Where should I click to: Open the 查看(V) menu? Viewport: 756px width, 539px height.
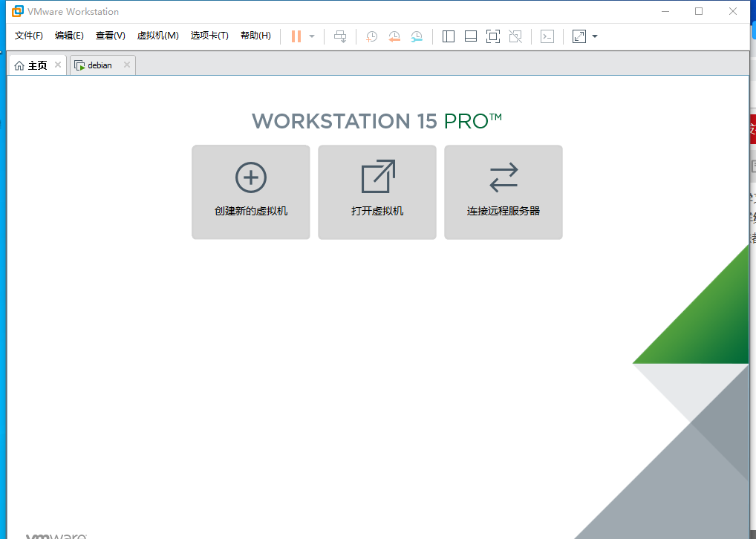point(111,36)
